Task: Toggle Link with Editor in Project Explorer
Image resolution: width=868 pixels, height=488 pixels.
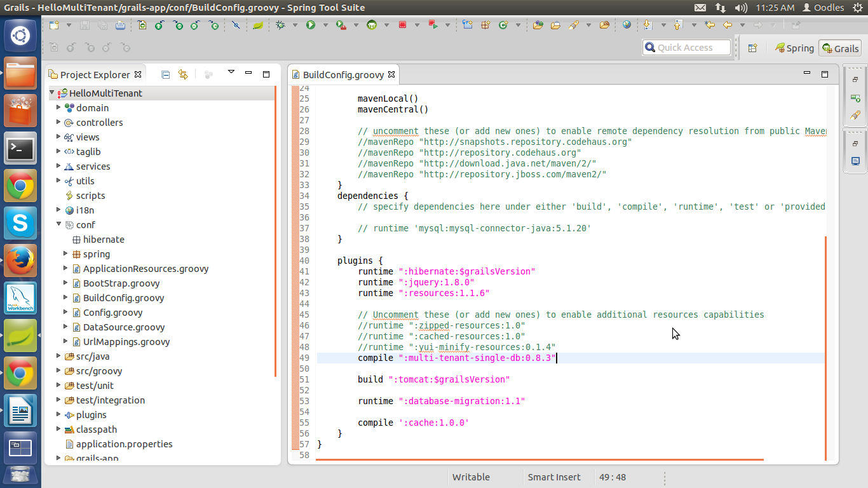Action: coord(183,74)
